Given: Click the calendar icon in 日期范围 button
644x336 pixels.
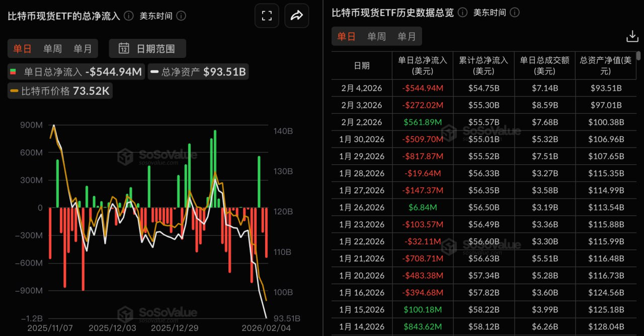Looking at the screenshot, I should 124,48.
